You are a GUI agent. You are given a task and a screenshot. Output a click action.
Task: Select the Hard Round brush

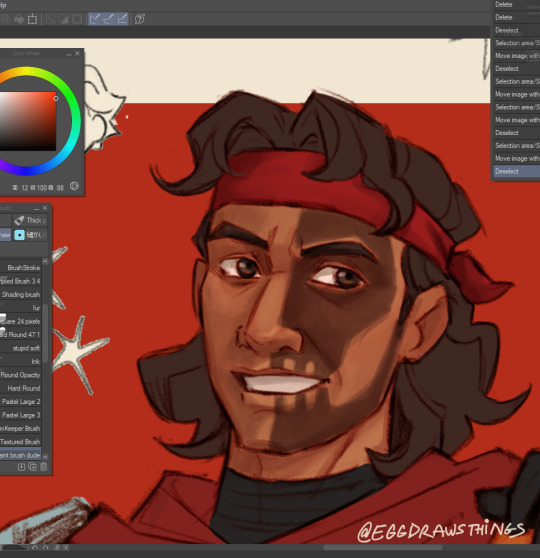(x=21, y=388)
